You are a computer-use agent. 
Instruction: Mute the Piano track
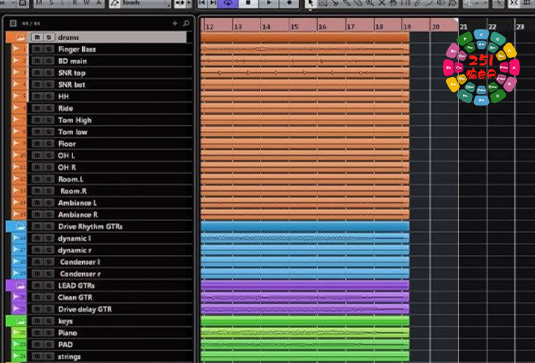pos(37,333)
